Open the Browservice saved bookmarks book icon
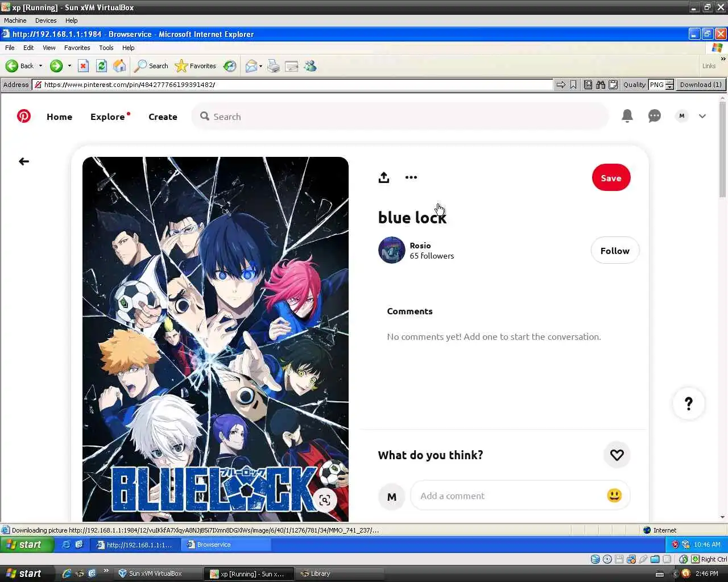This screenshot has height=582, width=728. [588, 85]
